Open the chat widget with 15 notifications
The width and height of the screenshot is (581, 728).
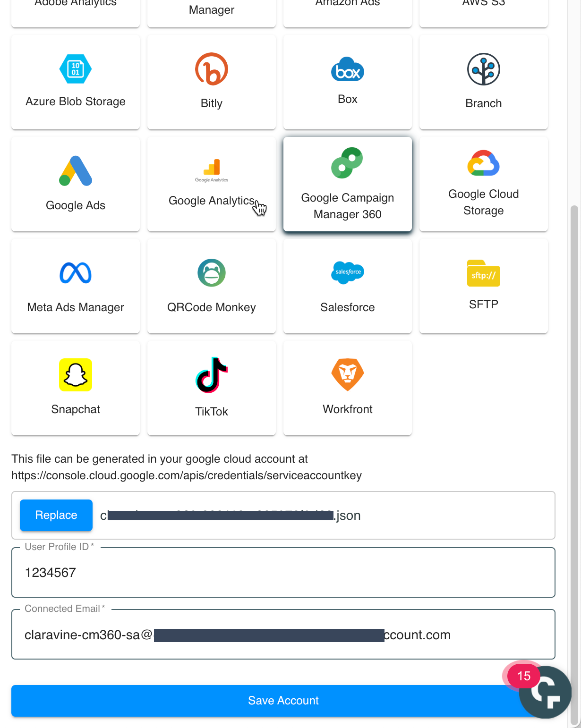tap(545, 692)
